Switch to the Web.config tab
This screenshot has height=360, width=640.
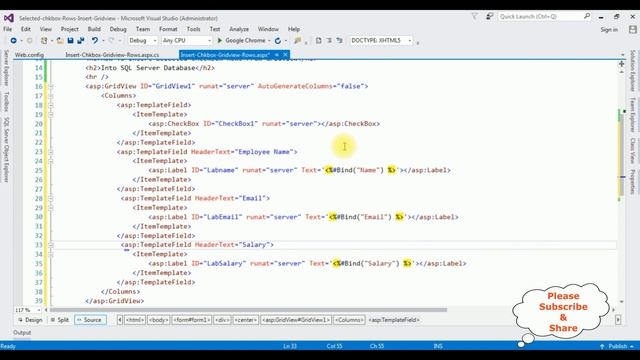29,55
